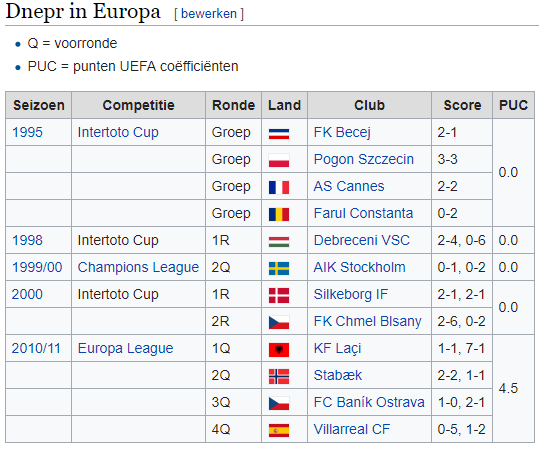
Task: Click the FK Chmel Blsany link
Action: [367, 321]
